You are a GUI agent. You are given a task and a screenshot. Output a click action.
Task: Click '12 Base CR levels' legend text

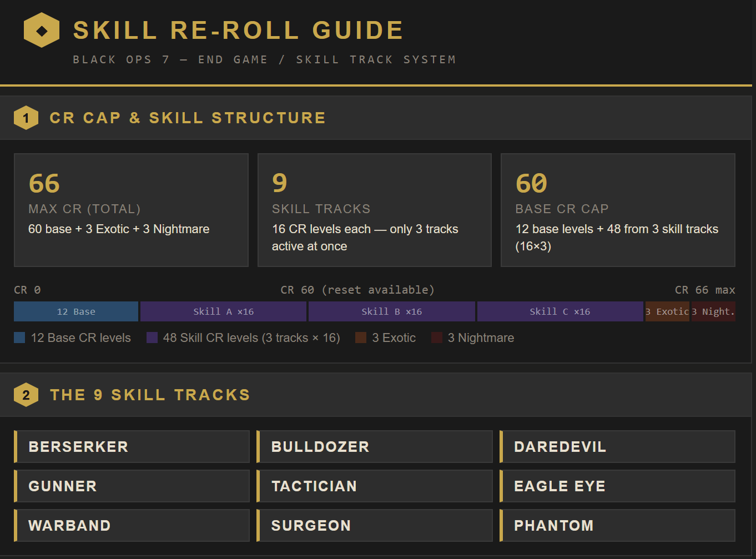pos(81,338)
